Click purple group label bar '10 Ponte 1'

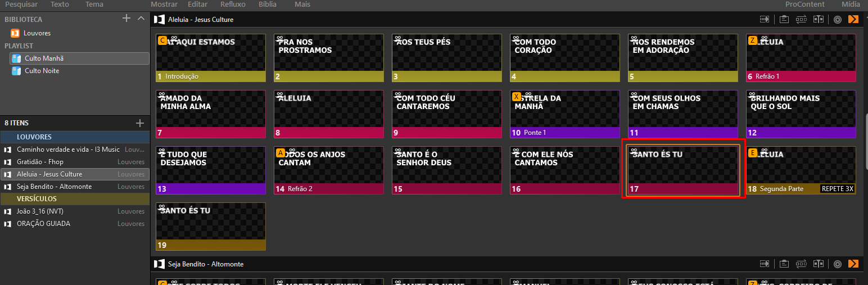(x=565, y=133)
